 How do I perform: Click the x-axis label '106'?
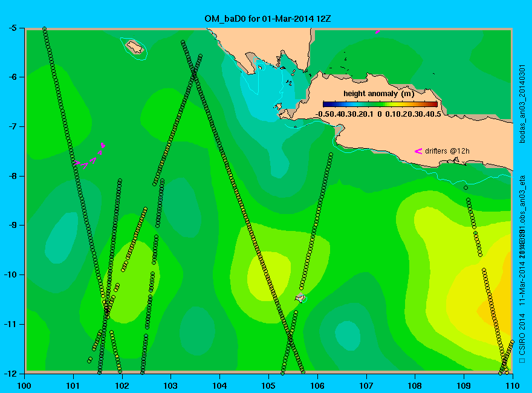(x=317, y=386)
